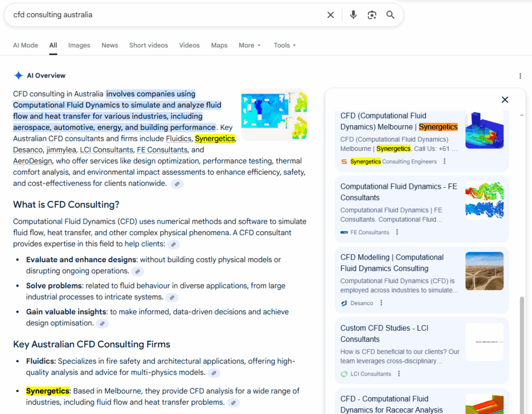Open the three-dot menu on the FE Consultants card
532x414 pixels.
[396, 232]
